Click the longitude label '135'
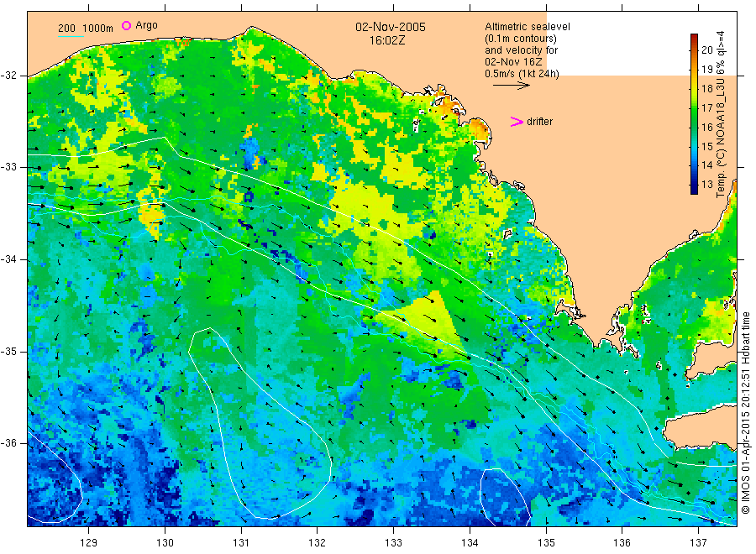Image resolution: width=756 pixels, height=554 pixels. click(546, 543)
